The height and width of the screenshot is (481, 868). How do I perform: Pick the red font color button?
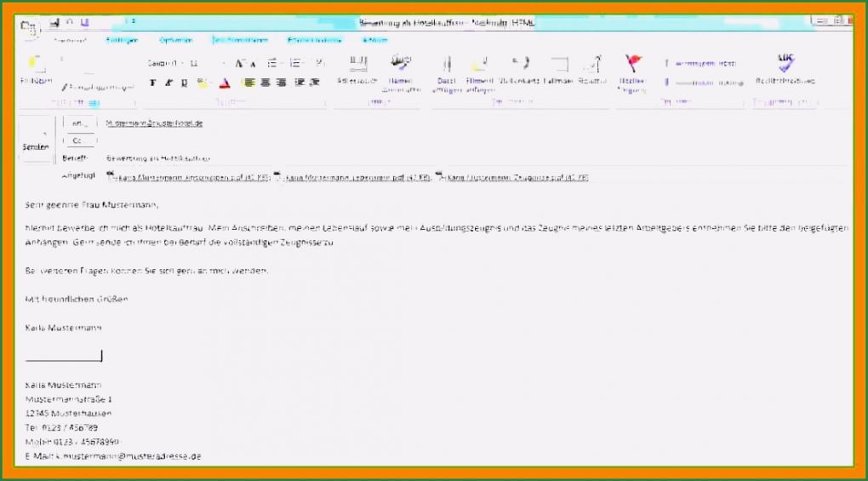click(224, 83)
